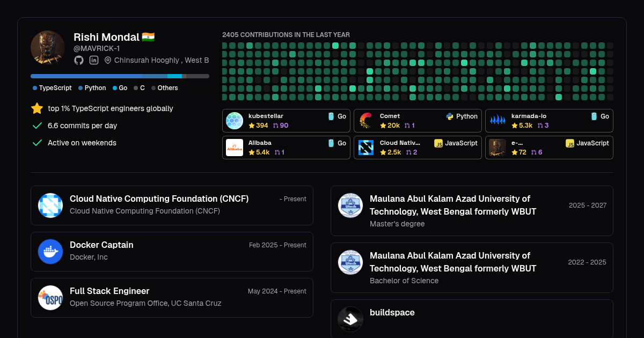This screenshot has width=644, height=338.
Task: Open the GitHub profile icon
Action: click(x=79, y=60)
